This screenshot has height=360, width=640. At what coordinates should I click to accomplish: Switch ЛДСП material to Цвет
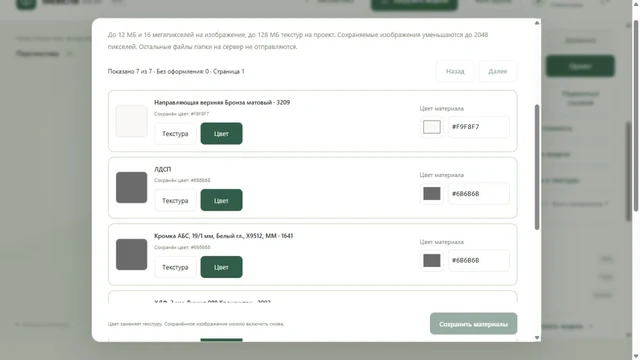(221, 200)
